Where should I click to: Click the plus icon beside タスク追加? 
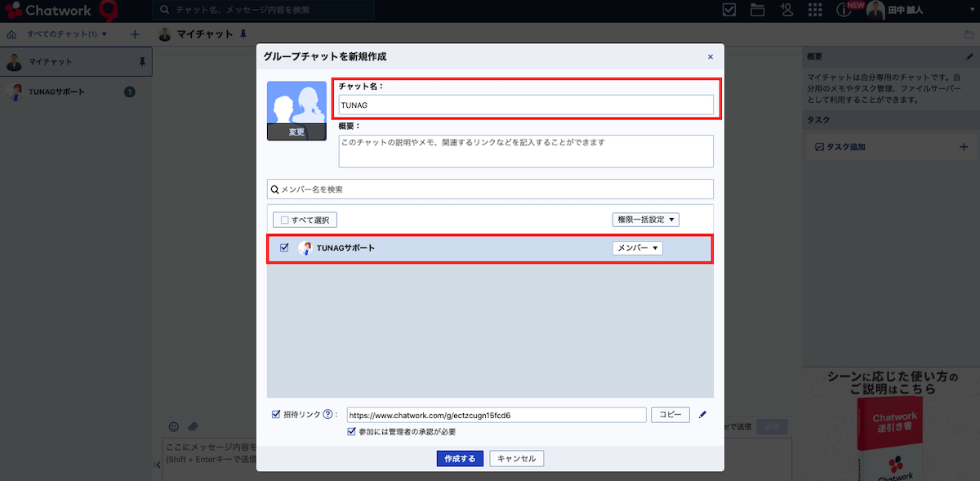[x=963, y=147]
